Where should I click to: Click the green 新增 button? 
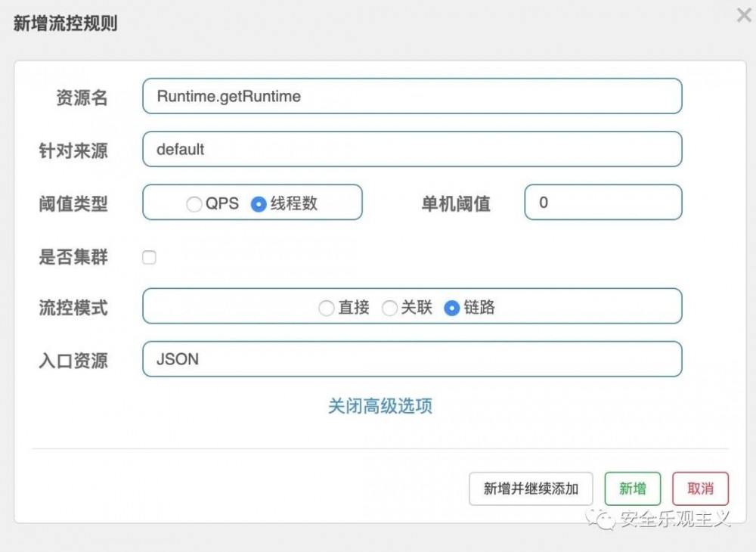633,488
